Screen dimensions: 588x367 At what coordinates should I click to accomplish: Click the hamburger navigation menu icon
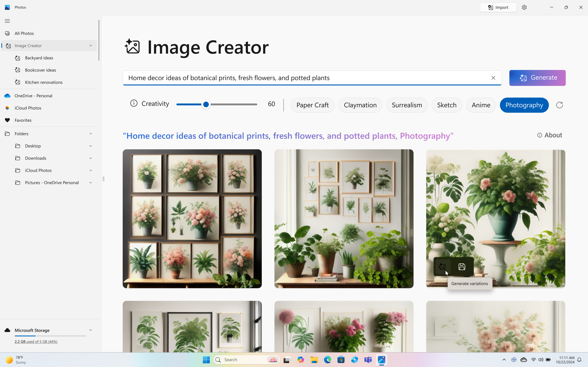point(7,21)
